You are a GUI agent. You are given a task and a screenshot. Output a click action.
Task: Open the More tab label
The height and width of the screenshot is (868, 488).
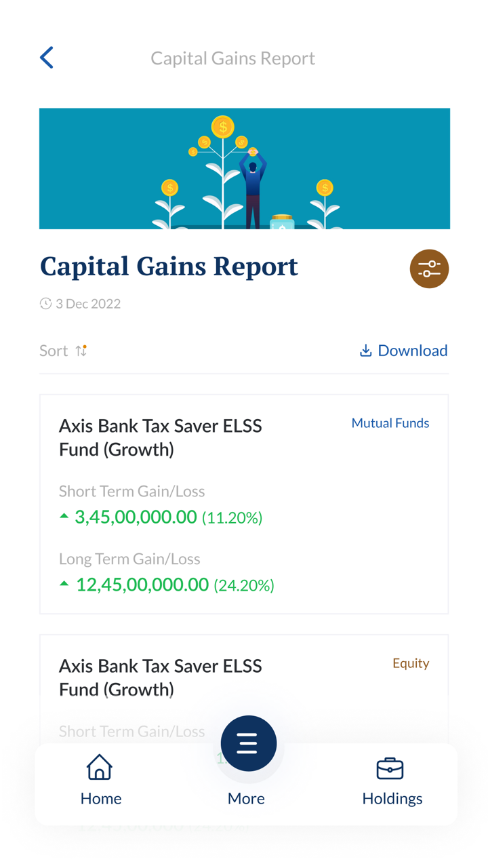[246, 798]
